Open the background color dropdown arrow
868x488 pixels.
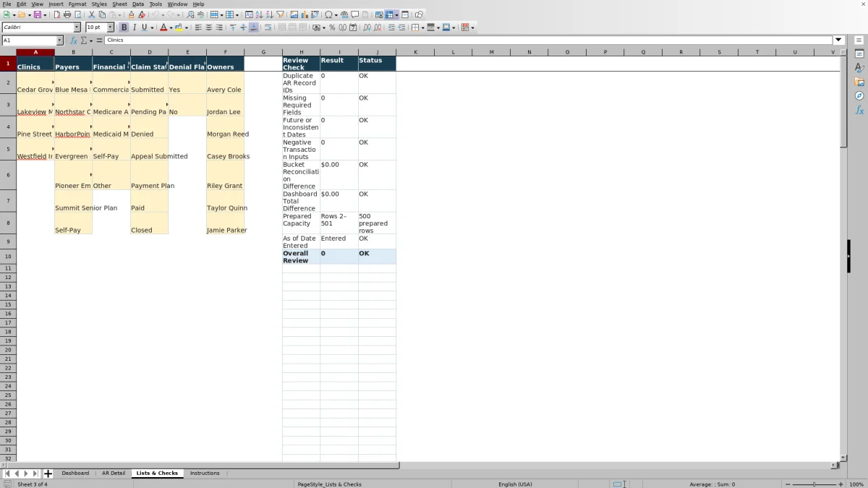[x=187, y=27]
